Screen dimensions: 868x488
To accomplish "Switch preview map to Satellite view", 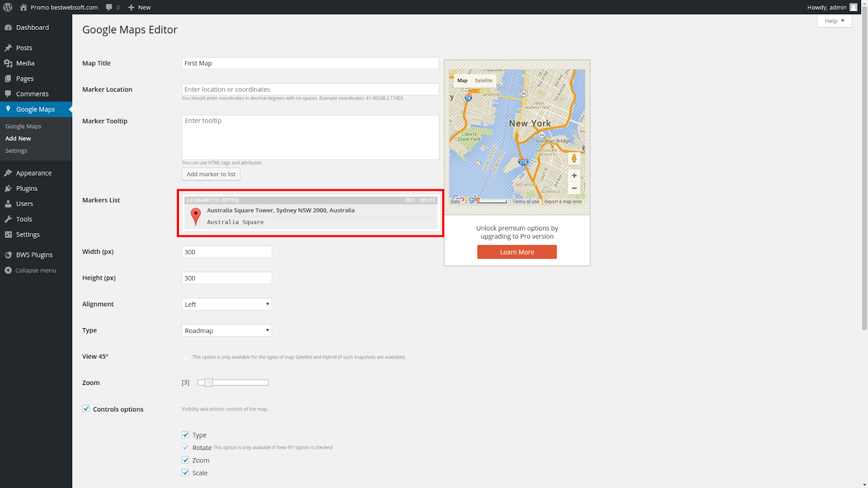I will tap(483, 80).
